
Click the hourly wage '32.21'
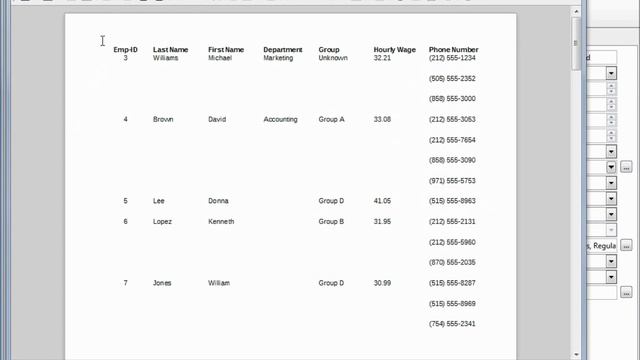[382, 58]
